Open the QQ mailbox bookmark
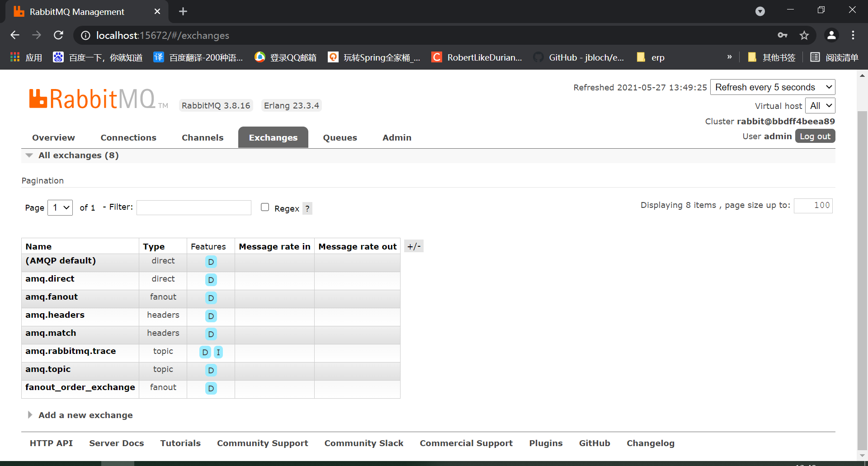868x466 pixels. [286, 57]
